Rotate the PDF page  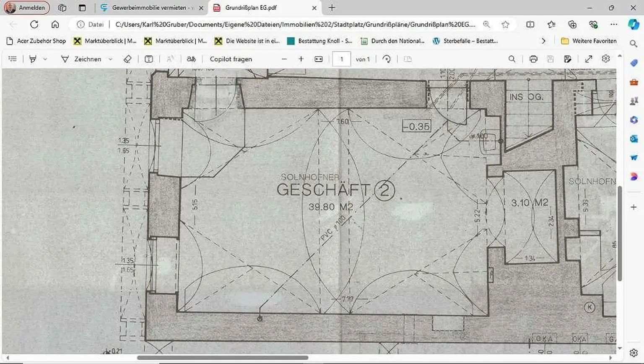(387, 59)
